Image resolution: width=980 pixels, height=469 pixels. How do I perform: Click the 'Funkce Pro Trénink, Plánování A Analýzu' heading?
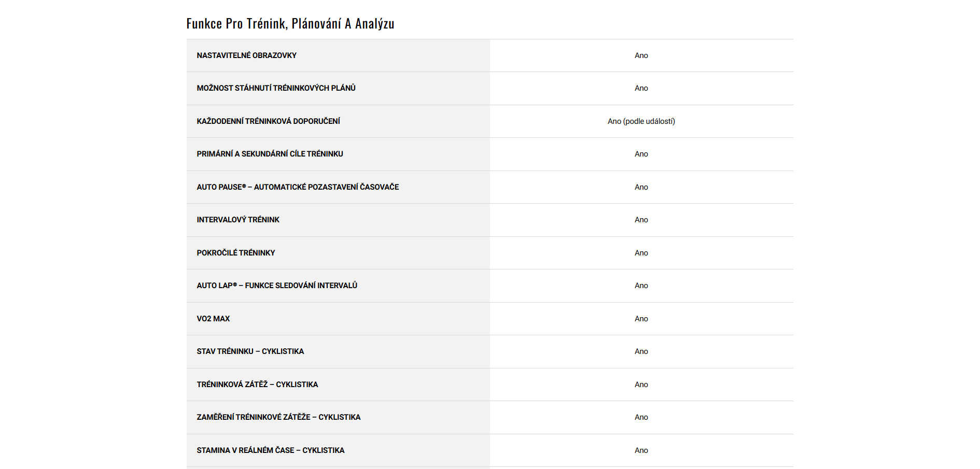point(290,24)
